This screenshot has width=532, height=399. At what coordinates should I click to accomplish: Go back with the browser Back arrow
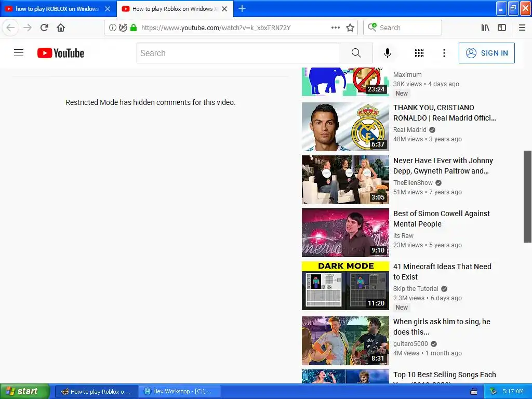pos(10,28)
